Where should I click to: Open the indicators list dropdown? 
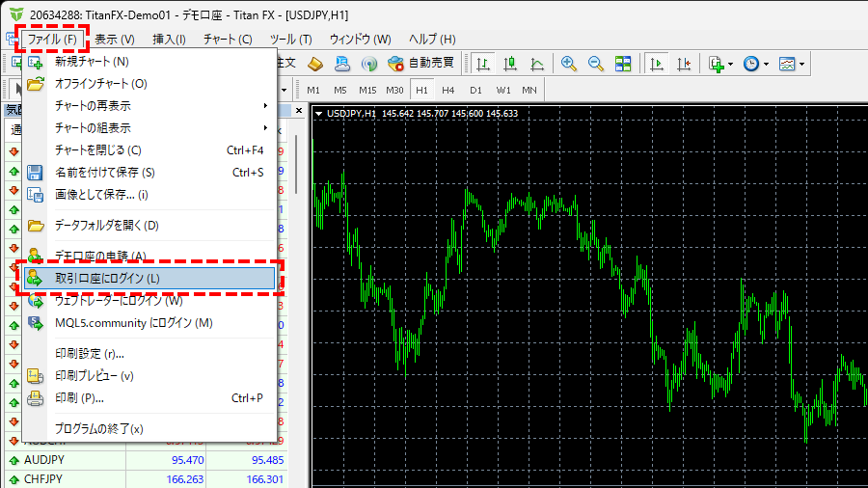pos(720,64)
